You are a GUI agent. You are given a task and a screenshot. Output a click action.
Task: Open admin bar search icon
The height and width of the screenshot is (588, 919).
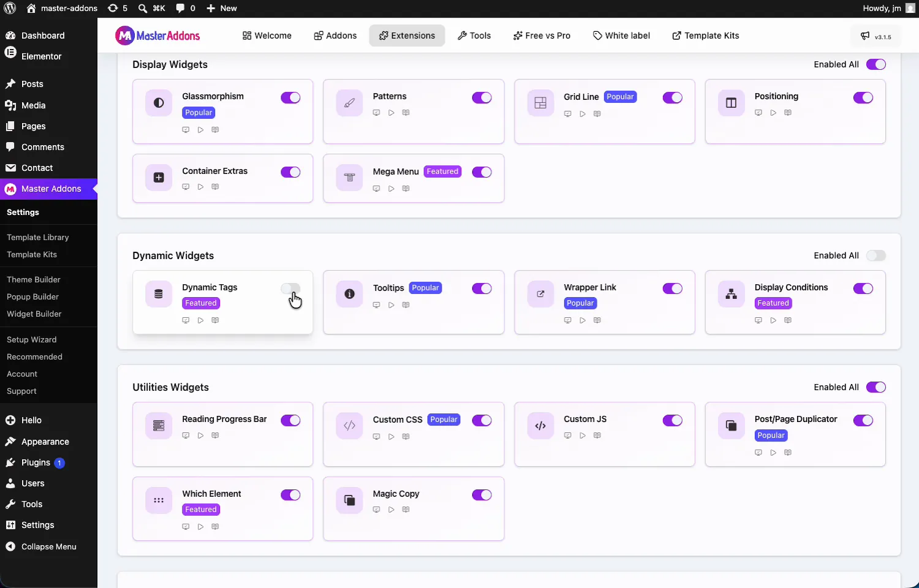[x=143, y=8]
